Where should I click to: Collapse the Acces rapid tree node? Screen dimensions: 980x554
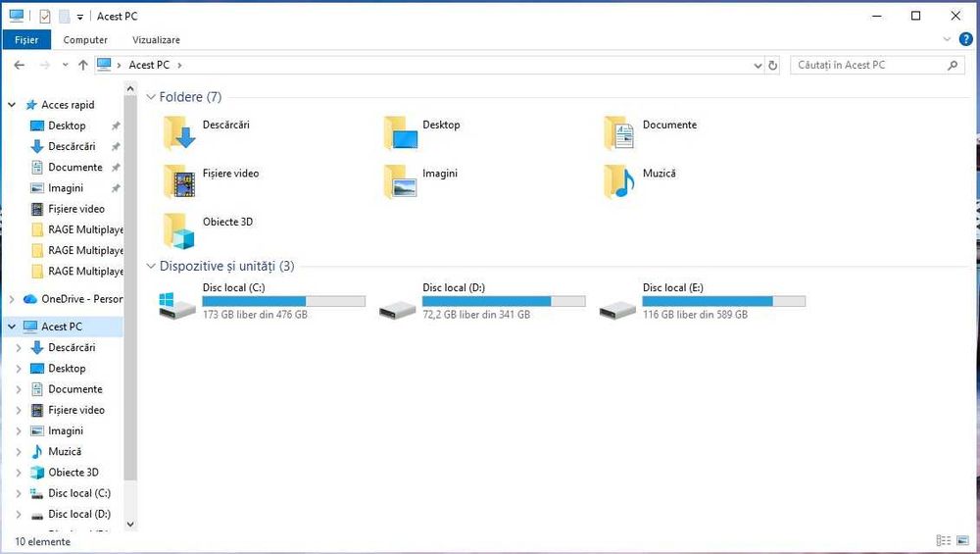(12, 105)
